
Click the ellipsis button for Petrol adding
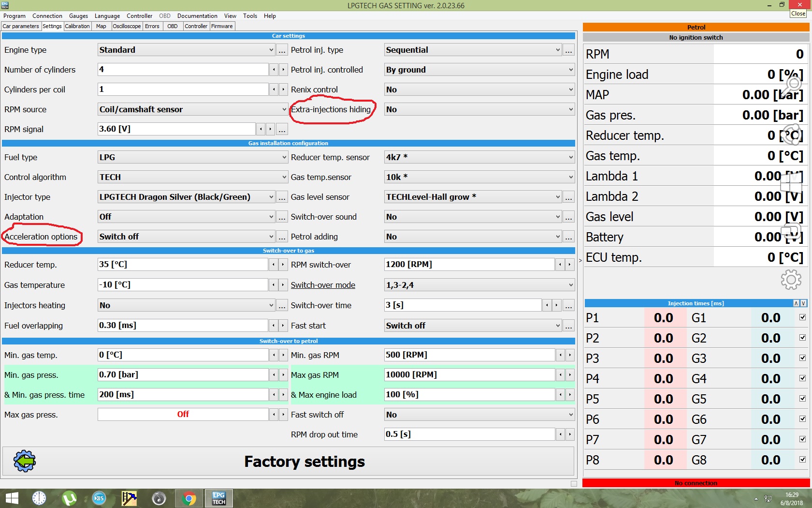click(569, 237)
